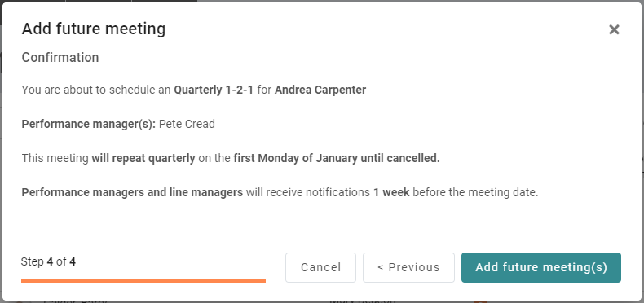Click 'before the meeting date' text
The image size is (644, 303).
(x=475, y=192)
